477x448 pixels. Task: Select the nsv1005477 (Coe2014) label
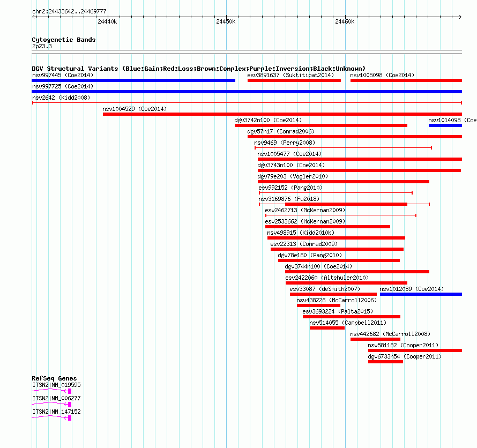289,154
